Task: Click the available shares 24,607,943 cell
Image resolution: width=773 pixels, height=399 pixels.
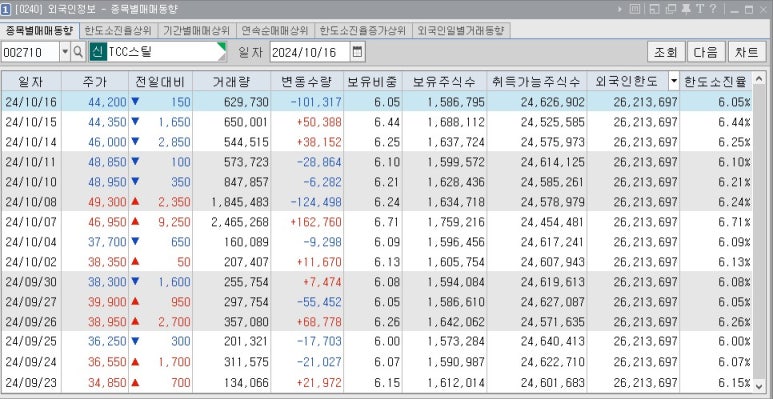Action: pyautogui.click(x=536, y=262)
